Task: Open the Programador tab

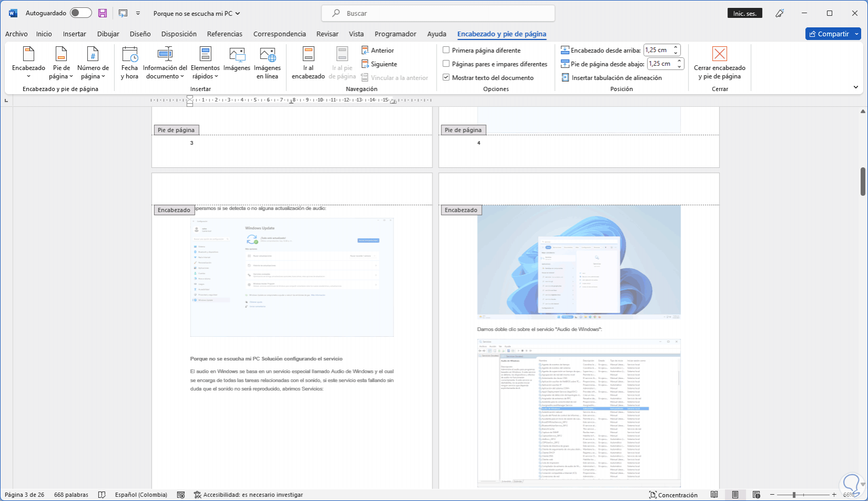Action: point(396,34)
